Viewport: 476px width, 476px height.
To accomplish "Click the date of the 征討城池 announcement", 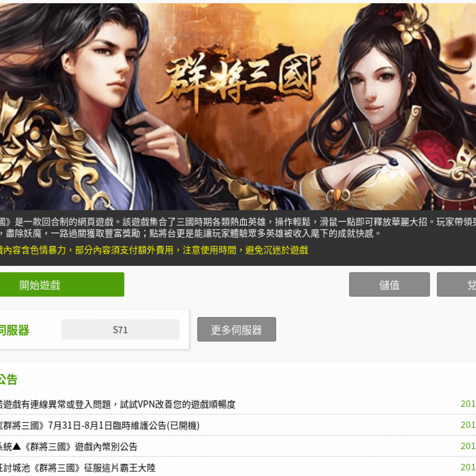I will pos(468,467).
